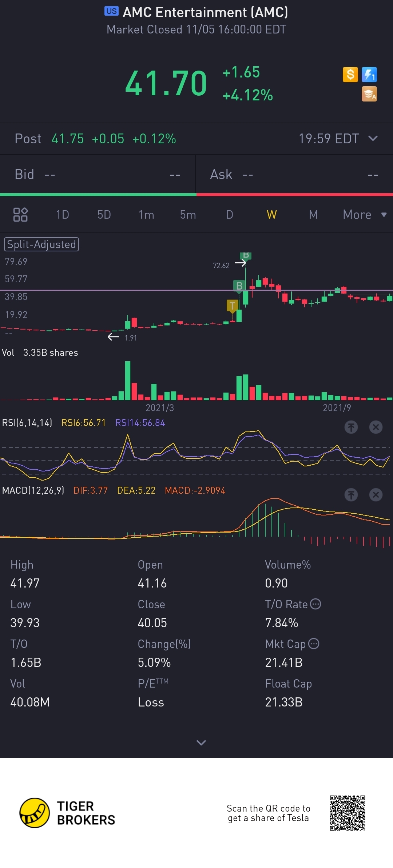Open the More timeframes dropdown
This screenshot has height=868, width=393.
[x=365, y=215]
